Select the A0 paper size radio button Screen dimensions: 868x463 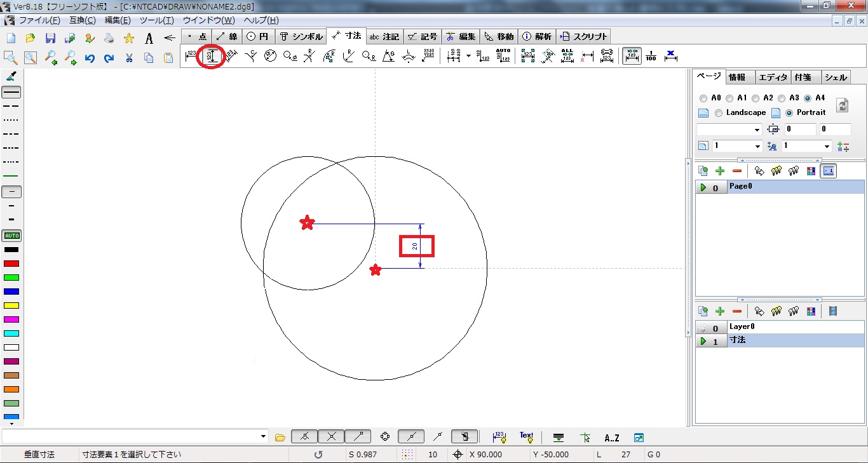tap(703, 98)
